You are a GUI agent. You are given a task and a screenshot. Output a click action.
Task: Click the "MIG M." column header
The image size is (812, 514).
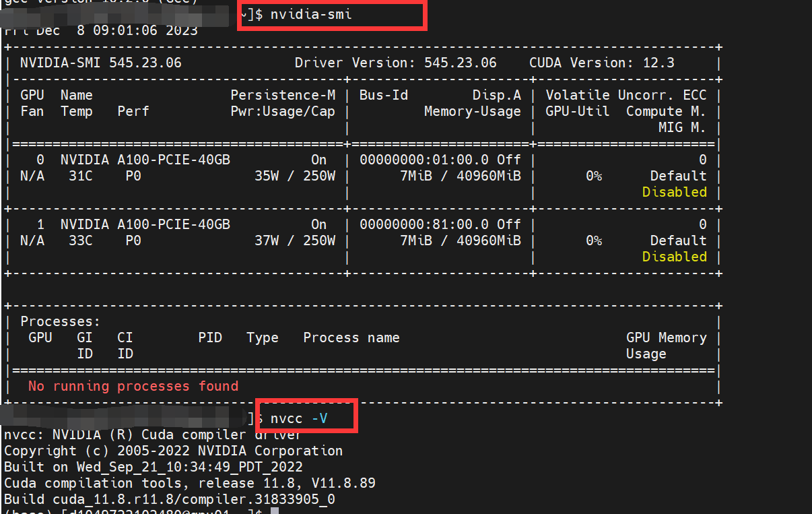[x=683, y=127]
